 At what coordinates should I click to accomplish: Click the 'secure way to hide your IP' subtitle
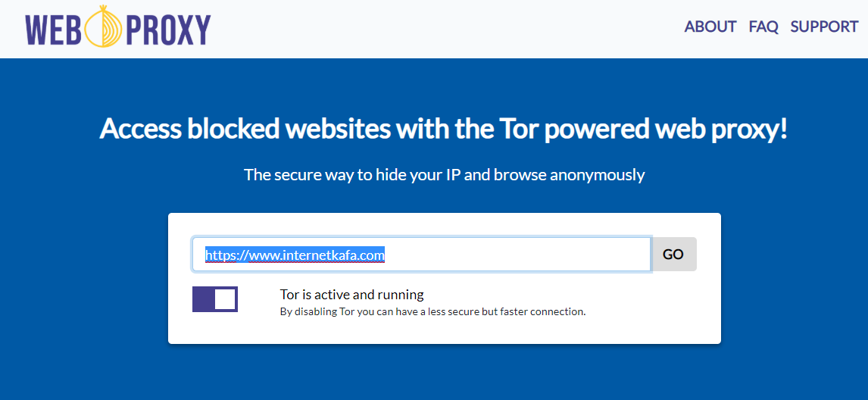[x=445, y=174]
